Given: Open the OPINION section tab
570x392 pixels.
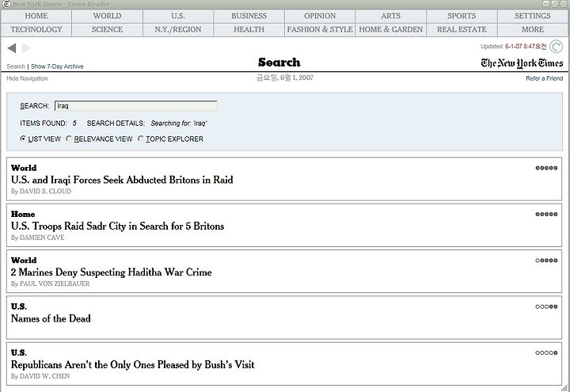Looking at the screenshot, I should pos(320,16).
